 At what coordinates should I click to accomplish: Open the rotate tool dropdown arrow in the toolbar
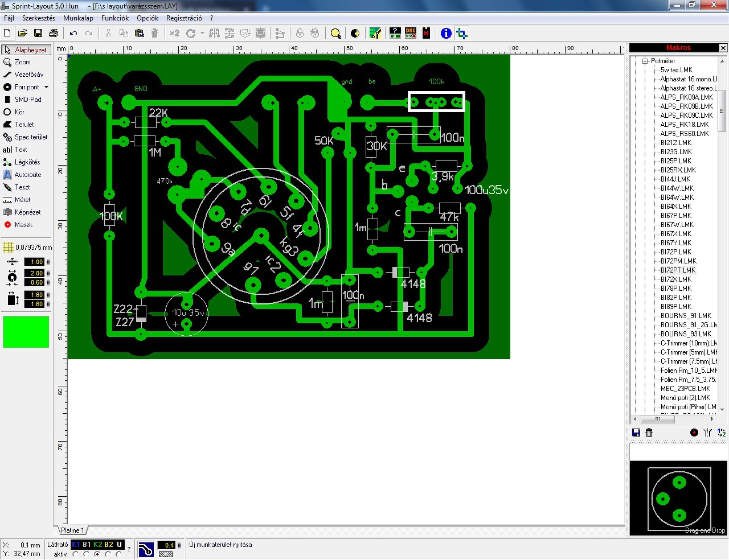click(202, 34)
